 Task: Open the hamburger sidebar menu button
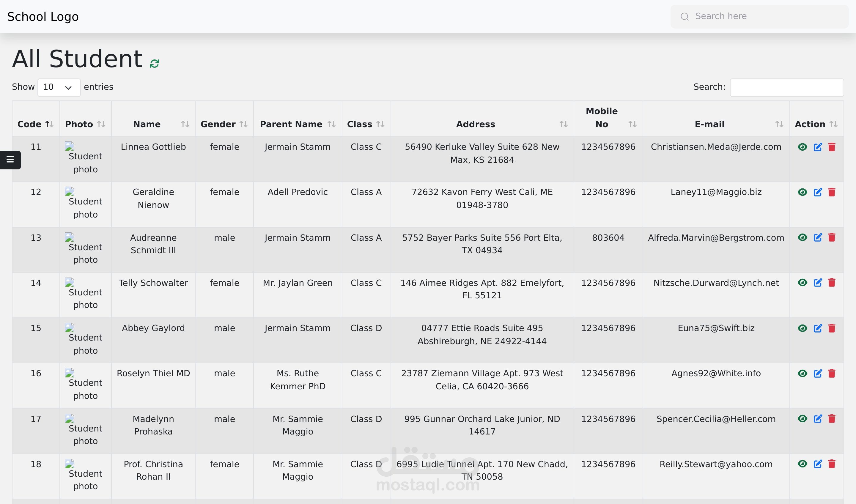(x=10, y=160)
